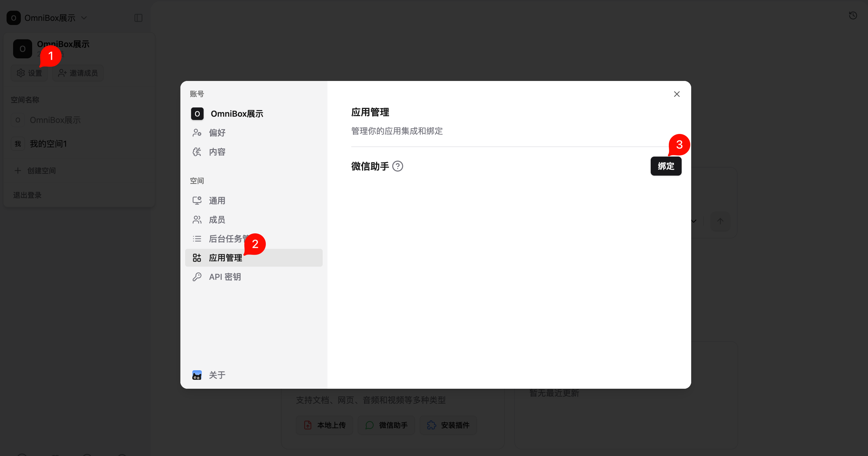Open the API 密钥 settings page
This screenshot has height=456, width=868.
(224, 277)
